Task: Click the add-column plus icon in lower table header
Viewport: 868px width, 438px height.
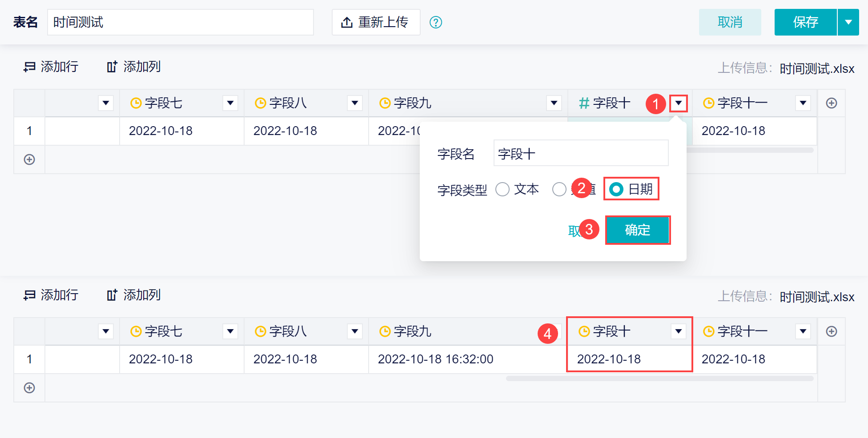Action: (x=831, y=331)
